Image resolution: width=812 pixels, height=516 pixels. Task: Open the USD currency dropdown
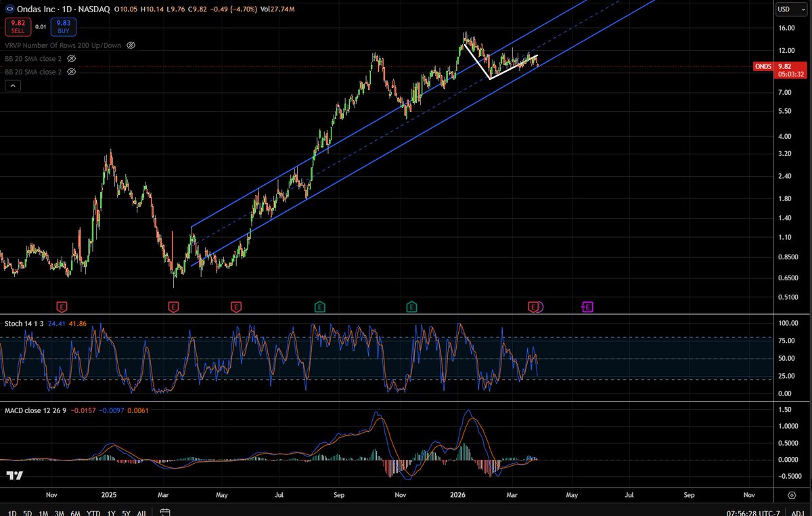point(792,9)
